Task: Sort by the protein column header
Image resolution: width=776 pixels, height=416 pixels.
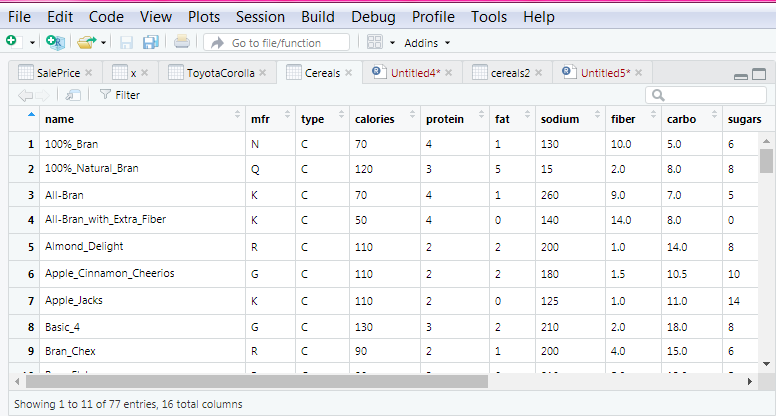Action: tap(455, 119)
